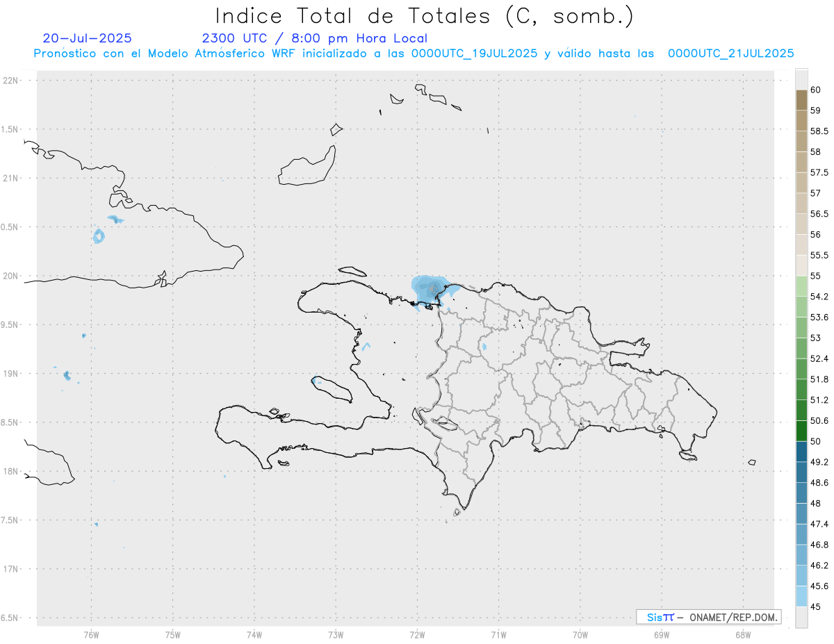Click the legend value '51.8'
834x644 pixels.
click(819, 379)
